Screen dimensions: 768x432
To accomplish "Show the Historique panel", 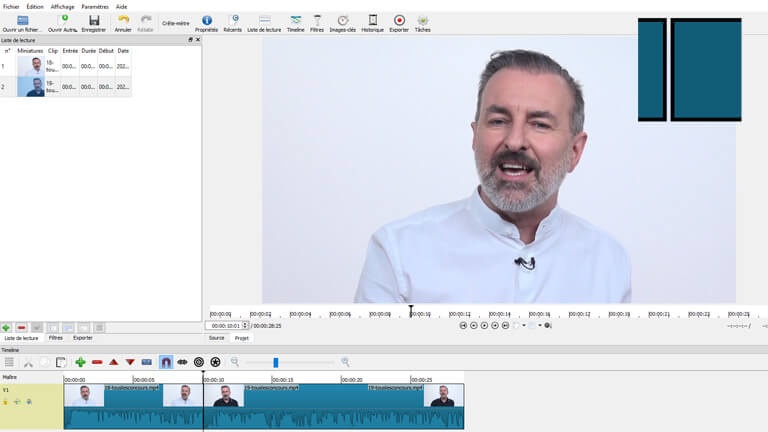I will click(x=372, y=21).
